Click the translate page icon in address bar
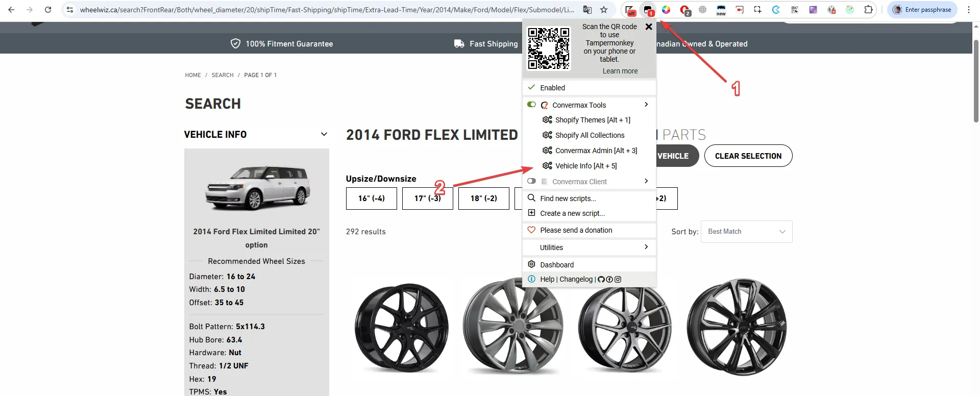 click(x=587, y=10)
